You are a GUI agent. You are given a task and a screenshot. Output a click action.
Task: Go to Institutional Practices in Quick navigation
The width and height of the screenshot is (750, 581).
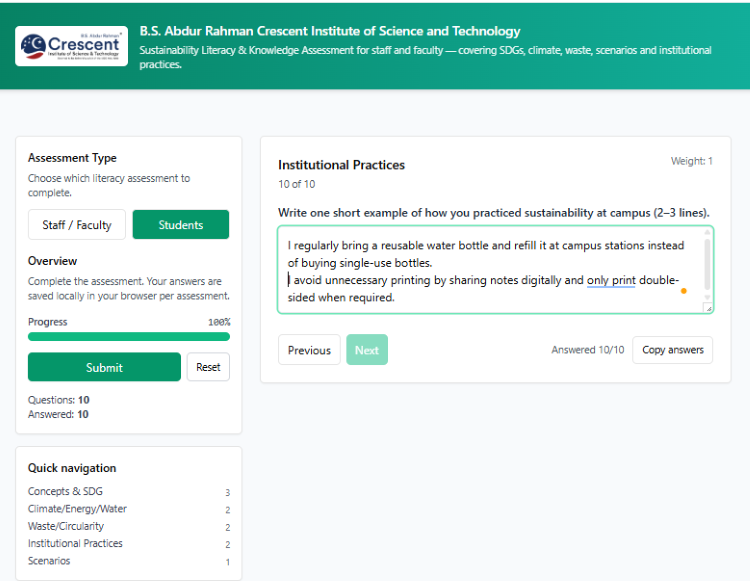(x=75, y=544)
